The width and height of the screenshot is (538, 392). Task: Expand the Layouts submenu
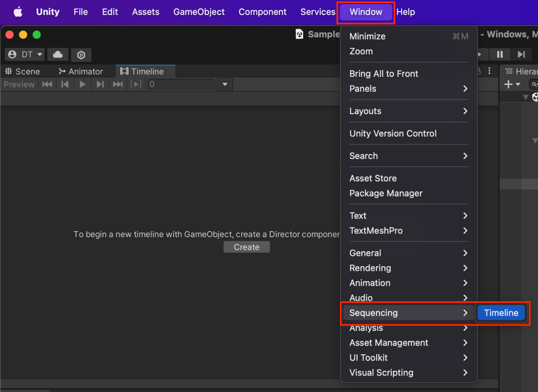click(x=409, y=111)
